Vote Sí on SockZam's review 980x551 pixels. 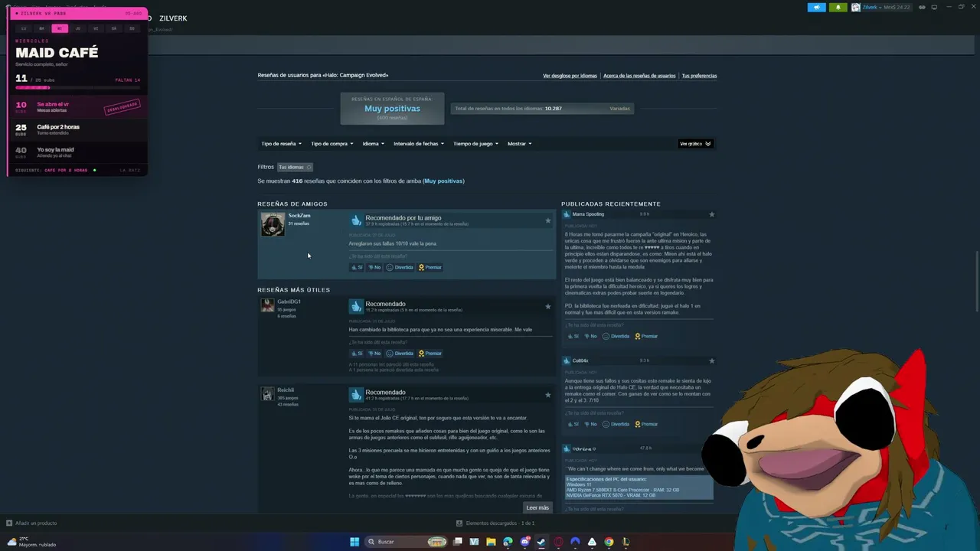pyautogui.click(x=357, y=268)
